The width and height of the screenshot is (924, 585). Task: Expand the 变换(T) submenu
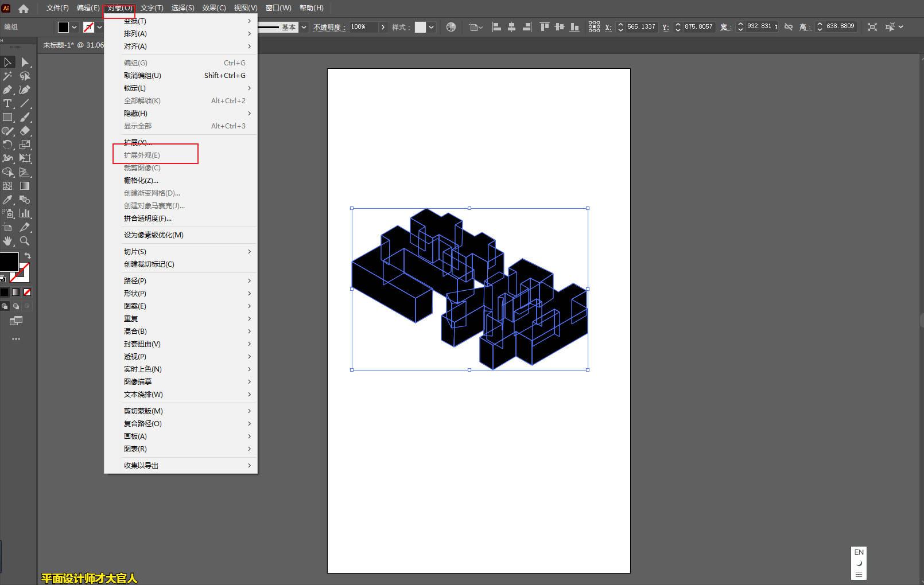[181, 21]
